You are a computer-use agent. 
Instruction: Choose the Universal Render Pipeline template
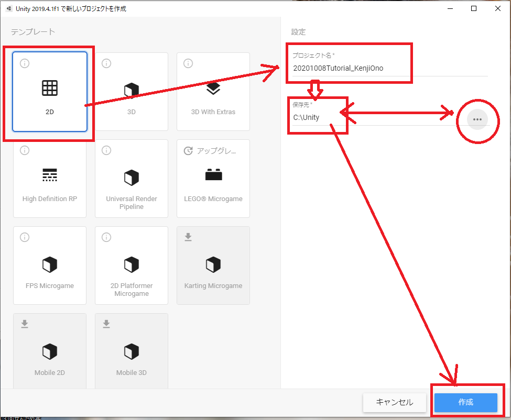coord(132,179)
